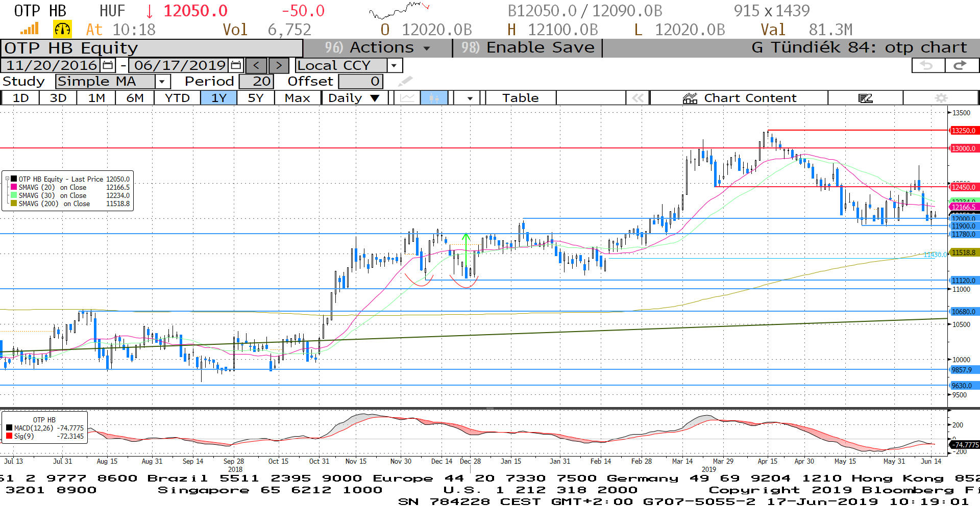Select the 6M range tab
This screenshot has width=980, height=530.
(x=135, y=98)
